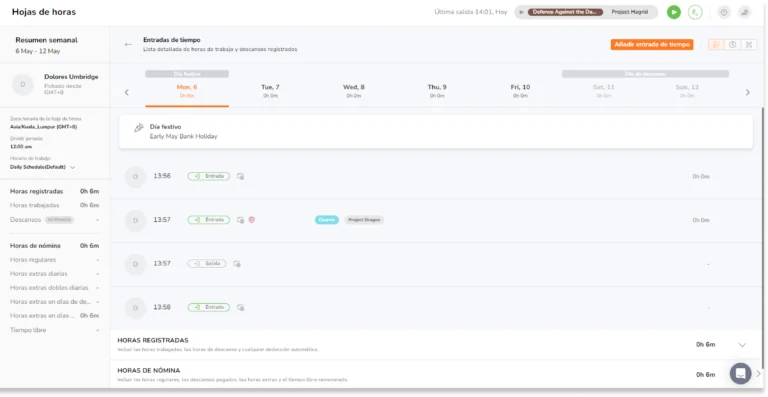This screenshot has width=768, height=397.
Task: Click the D avatar on the 13:56 entry
Action: pyautogui.click(x=136, y=177)
